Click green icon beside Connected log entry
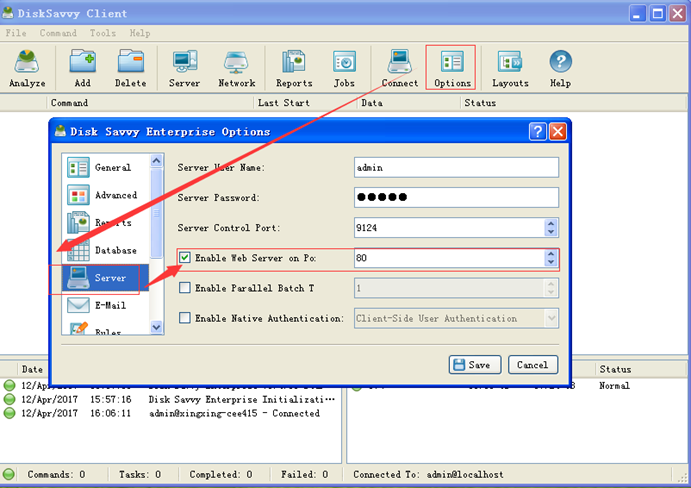 coord(9,413)
